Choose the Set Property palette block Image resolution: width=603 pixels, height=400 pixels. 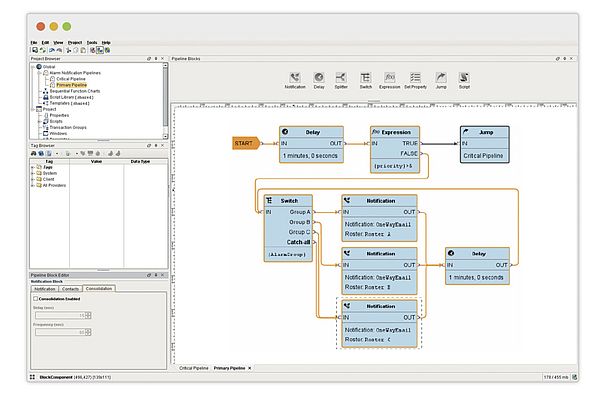415,81
